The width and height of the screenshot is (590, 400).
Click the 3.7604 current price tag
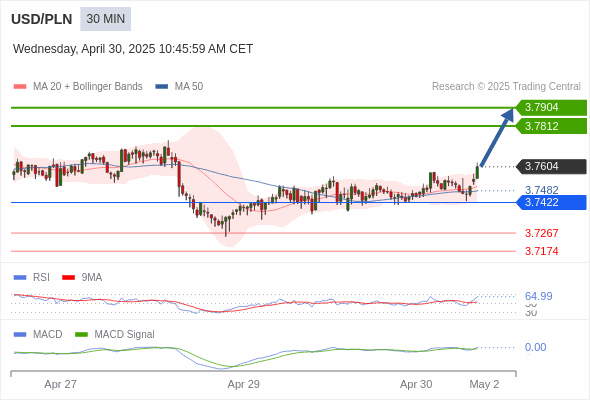(x=551, y=166)
